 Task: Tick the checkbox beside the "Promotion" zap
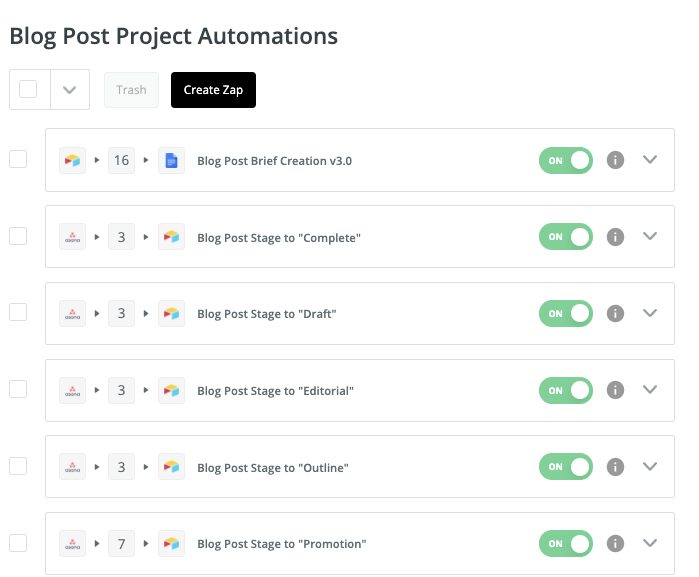[18, 543]
